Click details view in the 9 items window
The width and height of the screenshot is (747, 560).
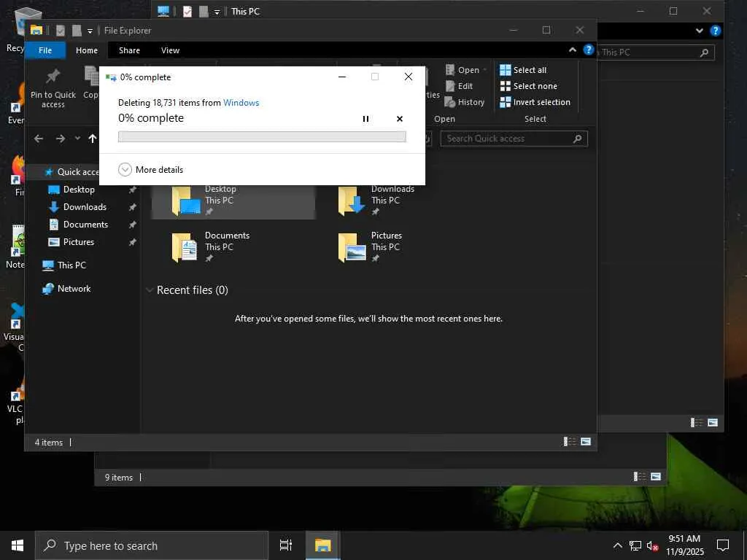coord(640,477)
